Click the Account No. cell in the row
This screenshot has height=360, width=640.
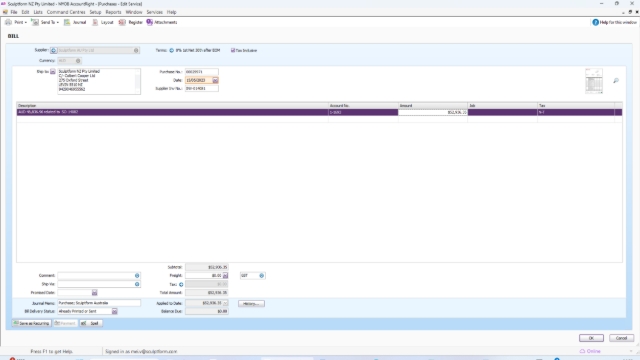pyautogui.click(x=363, y=112)
